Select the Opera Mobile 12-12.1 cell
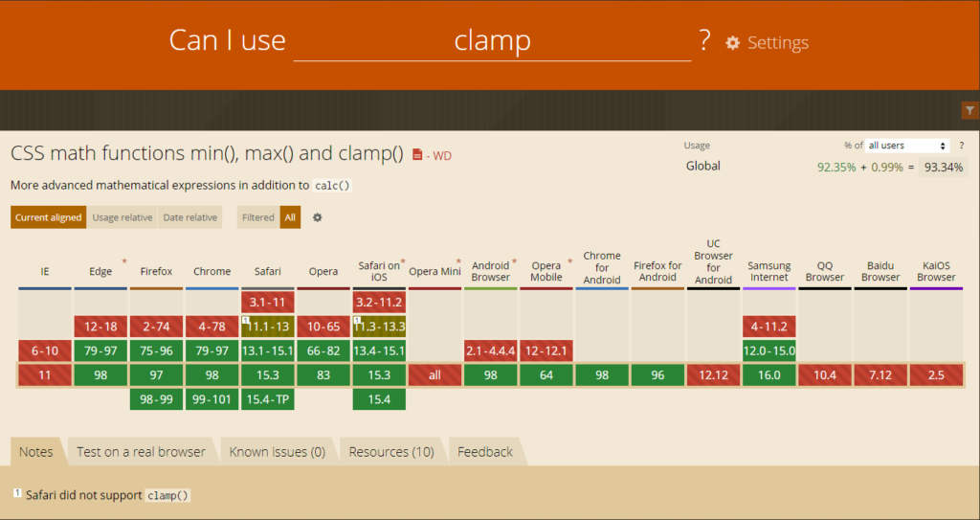The height and width of the screenshot is (520, 980). pos(546,350)
